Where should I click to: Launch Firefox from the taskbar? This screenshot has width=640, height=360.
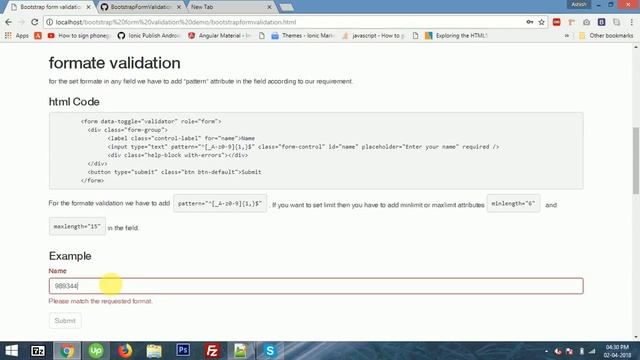125,351
